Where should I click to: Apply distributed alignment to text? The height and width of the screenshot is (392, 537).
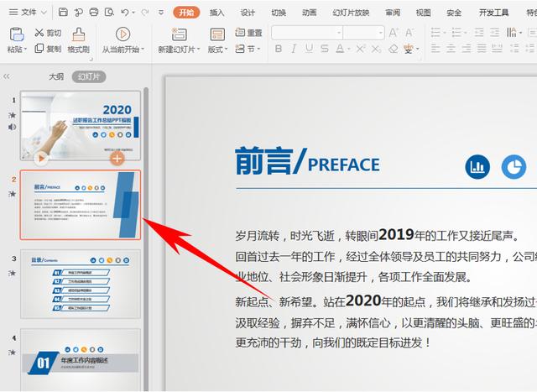pos(497,49)
